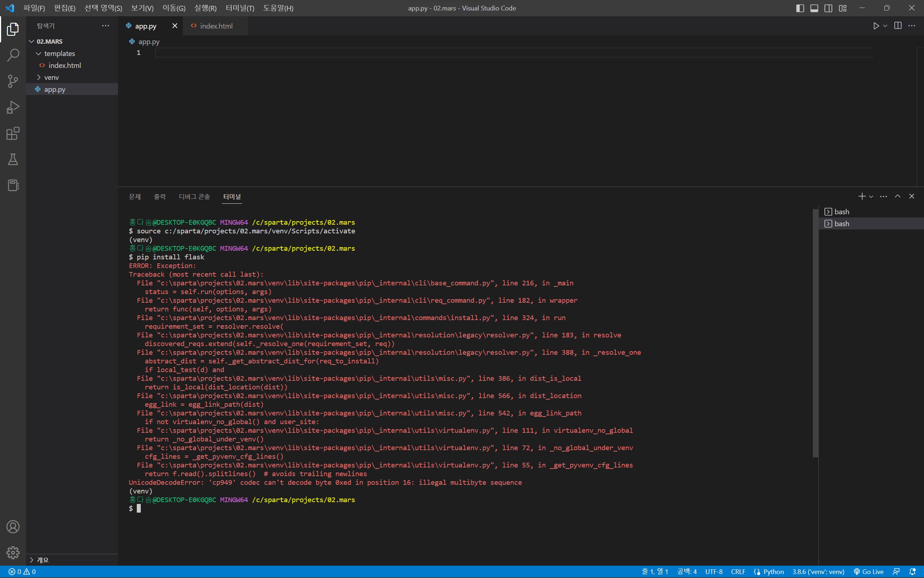Open index.html in the file explorer
Image resolution: width=924 pixels, height=578 pixels.
(72, 65)
